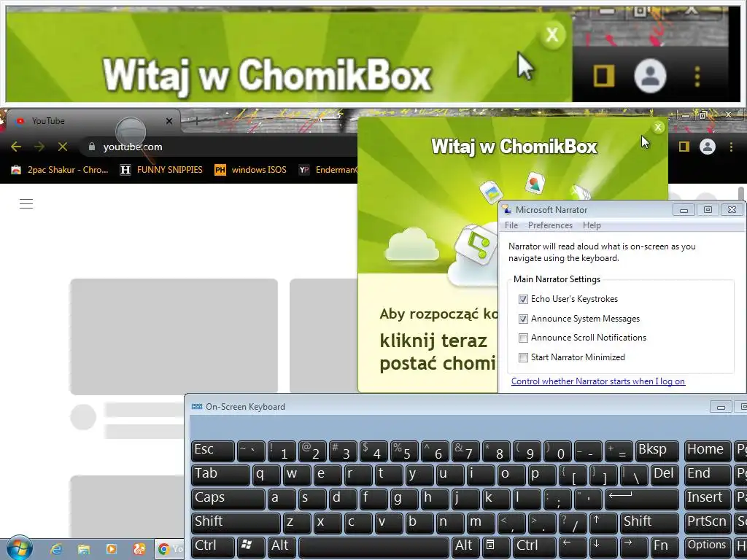
Task: Open Windows Explorer folder taskbar icon
Action: (x=84, y=549)
